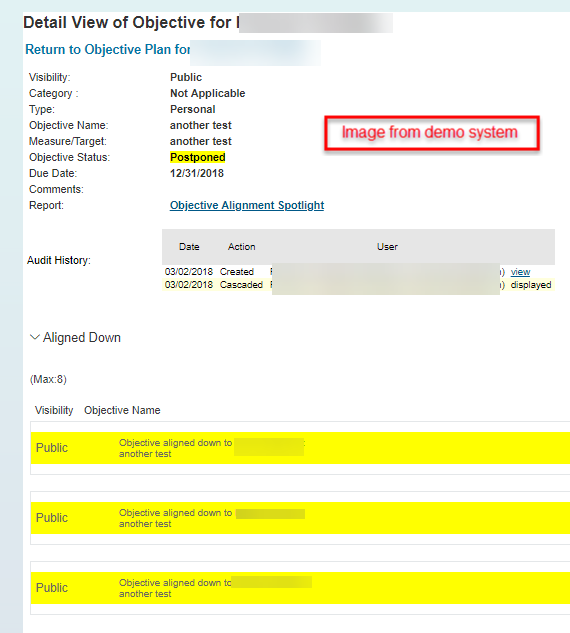The width and height of the screenshot is (570, 633).
Task: Click the view link in Audit History
Action: point(520,272)
